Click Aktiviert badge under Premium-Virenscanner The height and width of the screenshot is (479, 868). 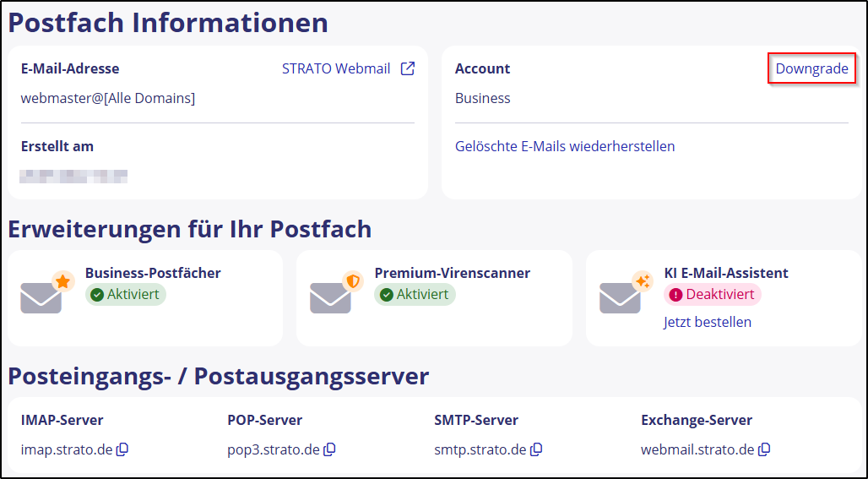click(x=415, y=295)
